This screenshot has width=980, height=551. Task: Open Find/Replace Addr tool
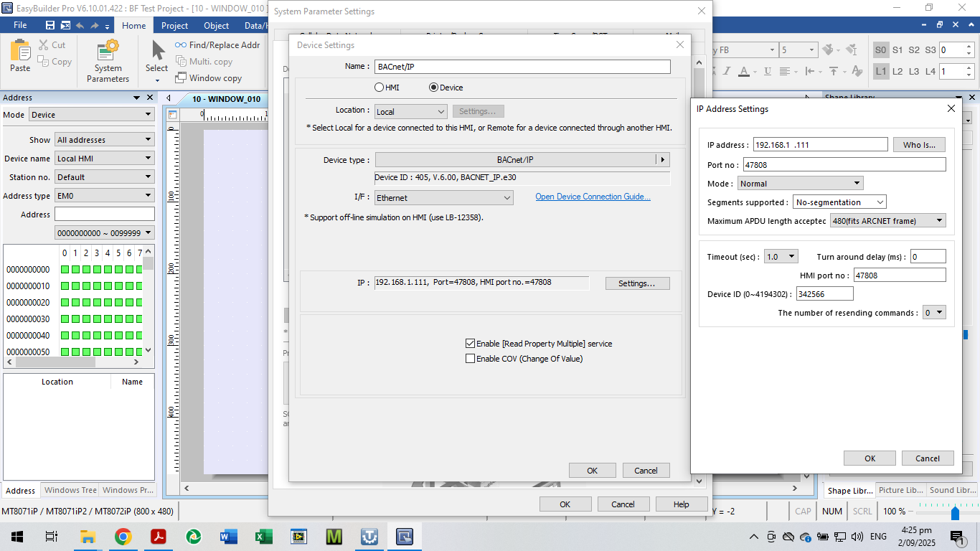(x=217, y=44)
